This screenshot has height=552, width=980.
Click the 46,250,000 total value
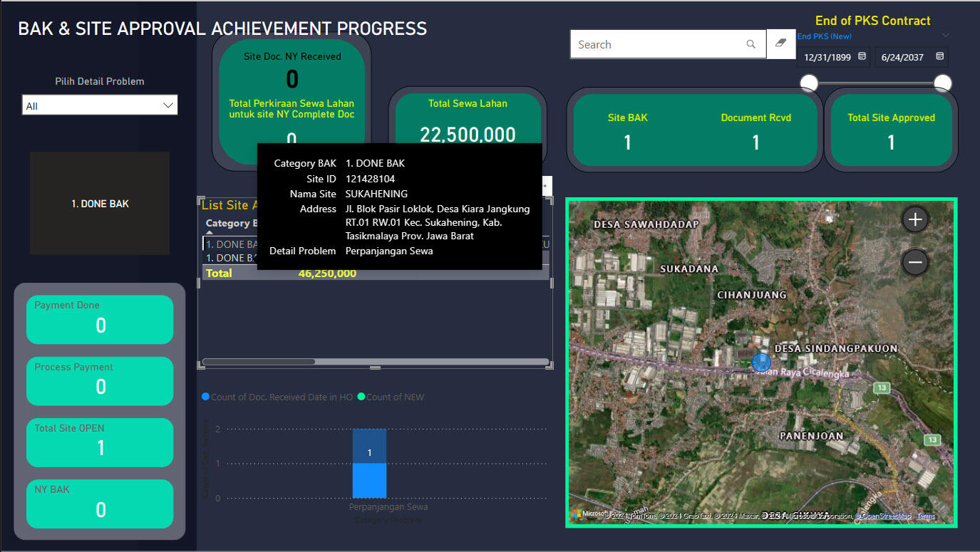[x=327, y=273]
